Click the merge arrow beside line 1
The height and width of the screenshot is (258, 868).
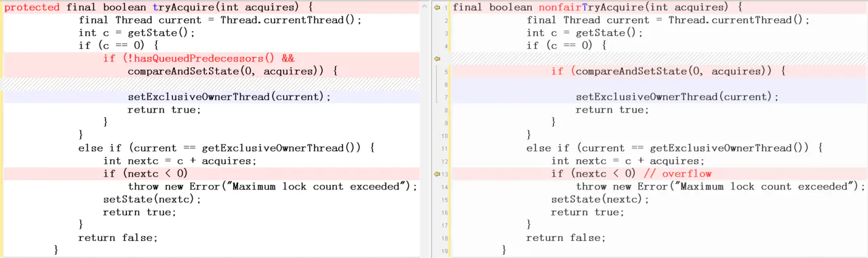pos(437,7)
